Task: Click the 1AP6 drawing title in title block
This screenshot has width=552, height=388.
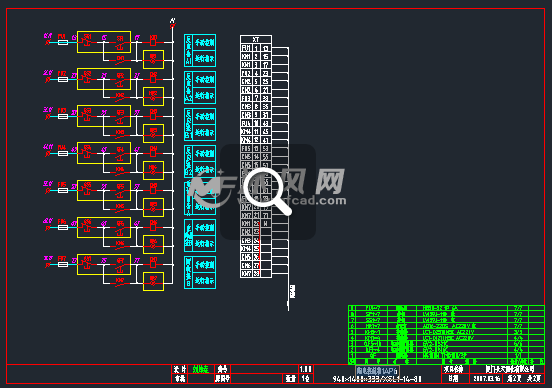Action: tap(377, 371)
